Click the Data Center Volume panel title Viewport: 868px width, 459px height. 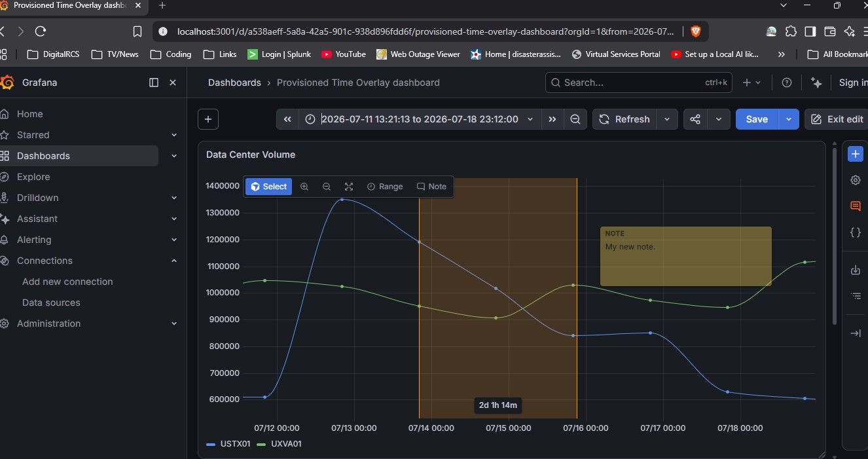pos(251,155)
